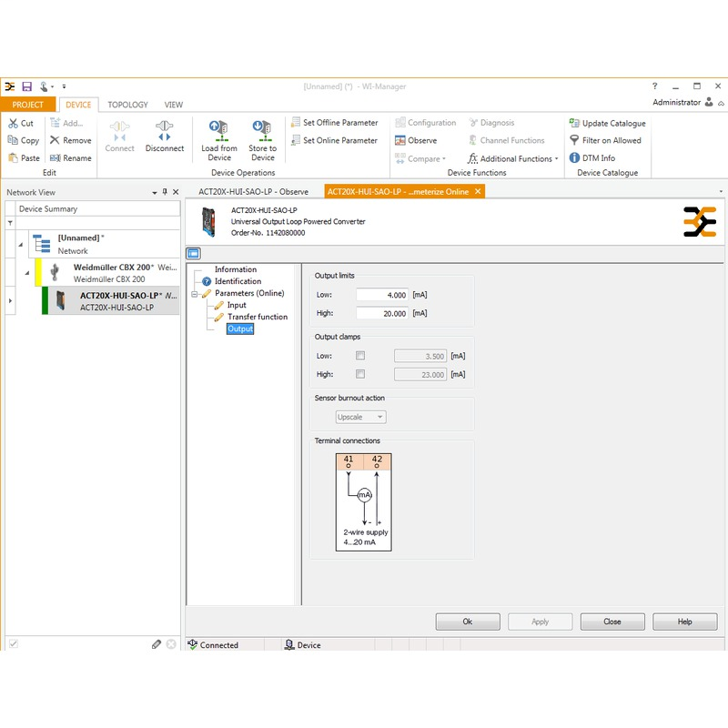Toggle the checkbox at the bottom-left of Network View
This screenshot has height=728, width=728.
[x=14, y=643]
